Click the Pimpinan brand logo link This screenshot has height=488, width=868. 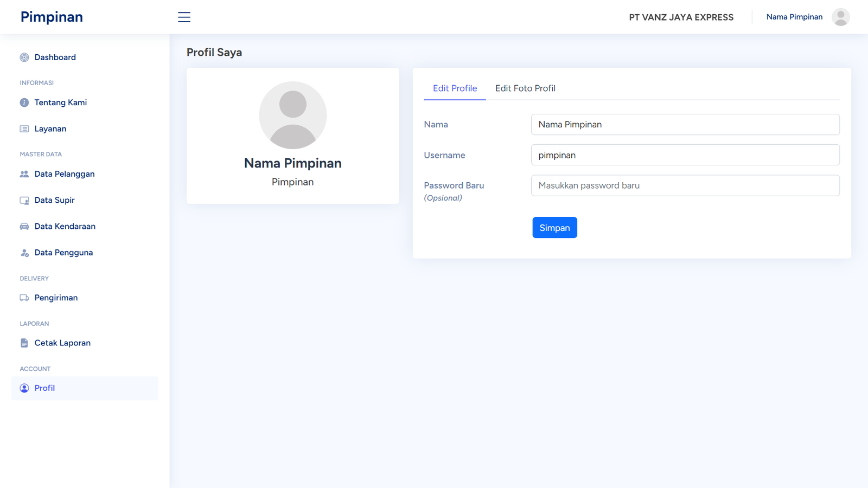(x=52, y=17)
